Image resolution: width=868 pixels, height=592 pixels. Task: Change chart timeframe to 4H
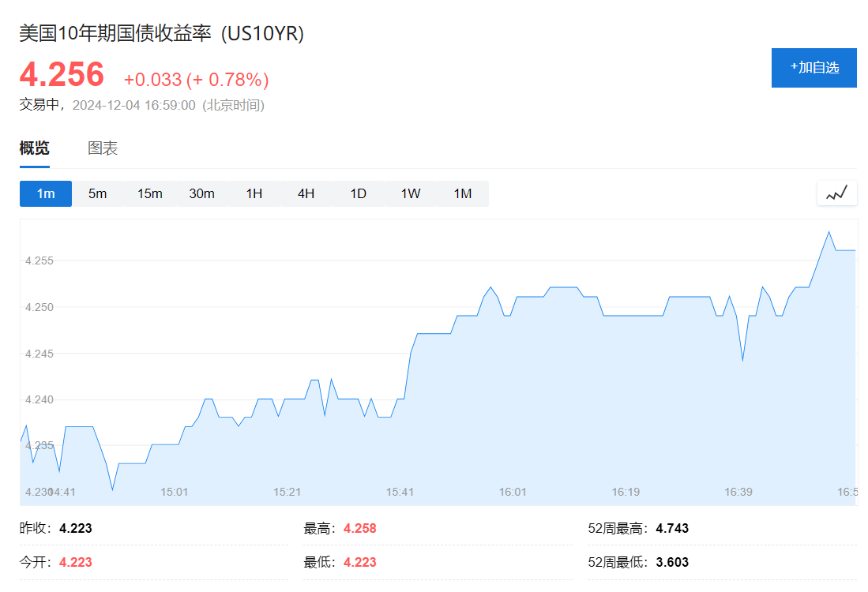[x=306, y=193]
